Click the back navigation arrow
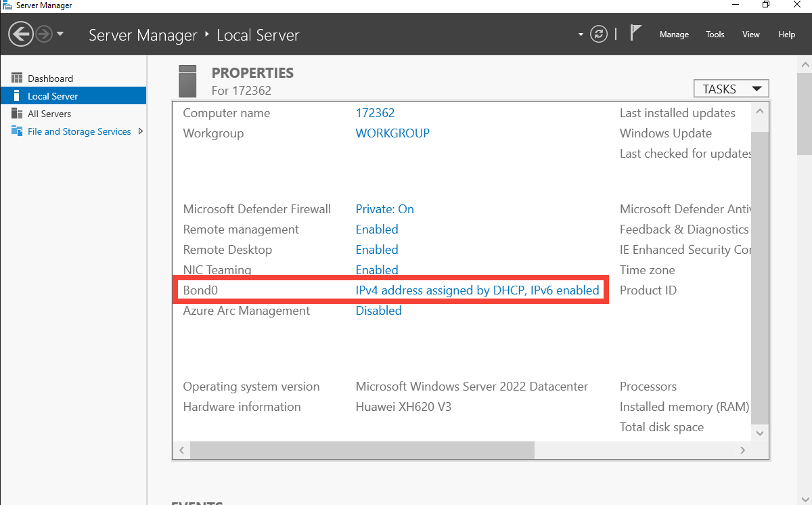Screen dimensions: 812x505 click(20, 34)
